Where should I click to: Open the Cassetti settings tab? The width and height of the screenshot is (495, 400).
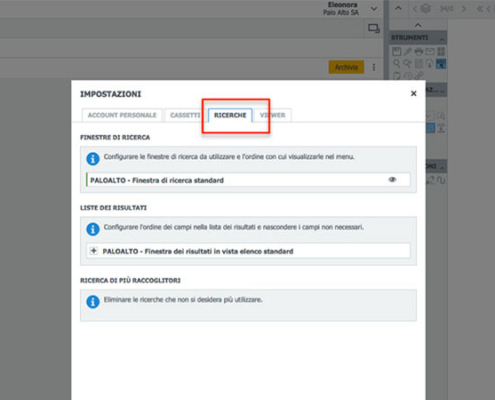coord(185,115)
